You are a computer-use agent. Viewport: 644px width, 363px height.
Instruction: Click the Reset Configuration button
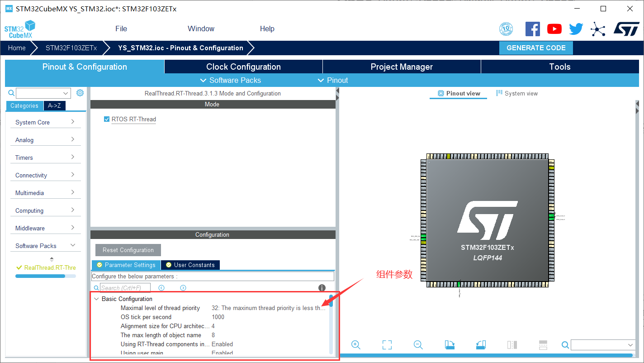tap(128, 250)
